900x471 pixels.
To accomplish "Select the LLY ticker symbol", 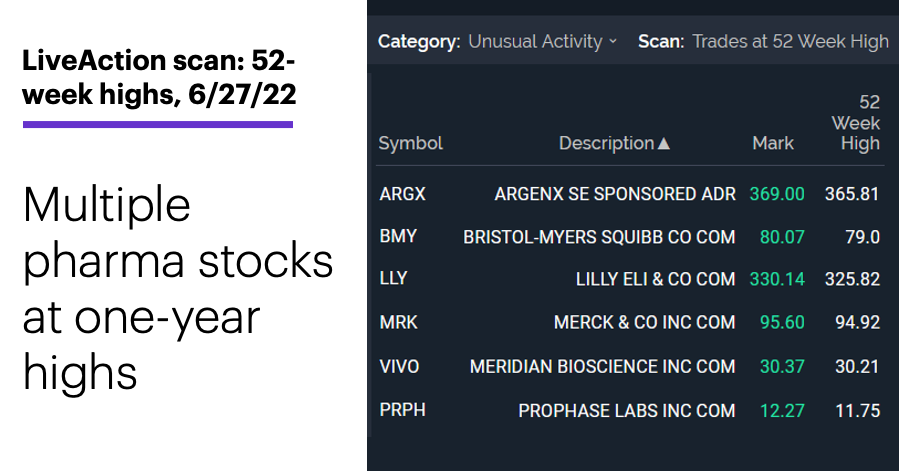I will (393, 279).
